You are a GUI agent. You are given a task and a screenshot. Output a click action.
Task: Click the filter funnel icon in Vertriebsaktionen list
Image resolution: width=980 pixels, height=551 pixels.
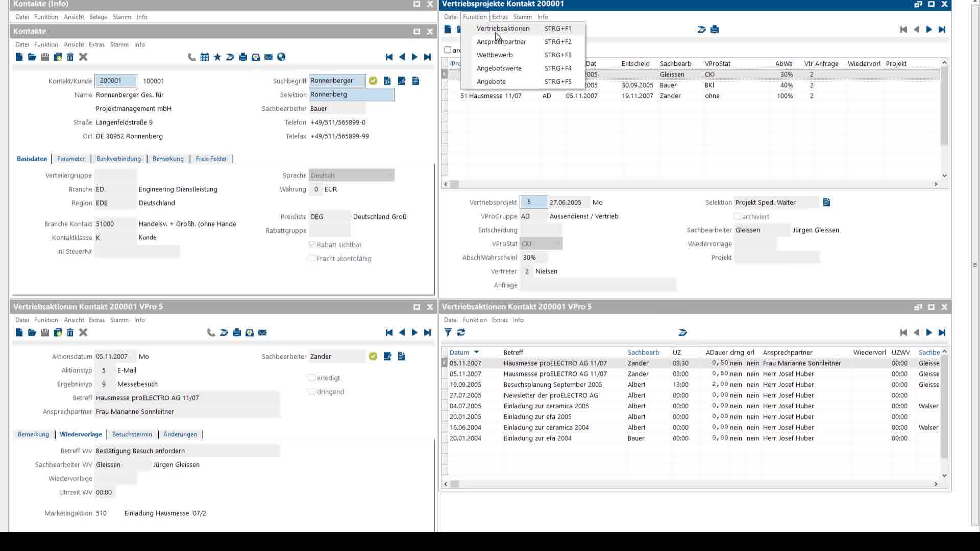[448, 333]
